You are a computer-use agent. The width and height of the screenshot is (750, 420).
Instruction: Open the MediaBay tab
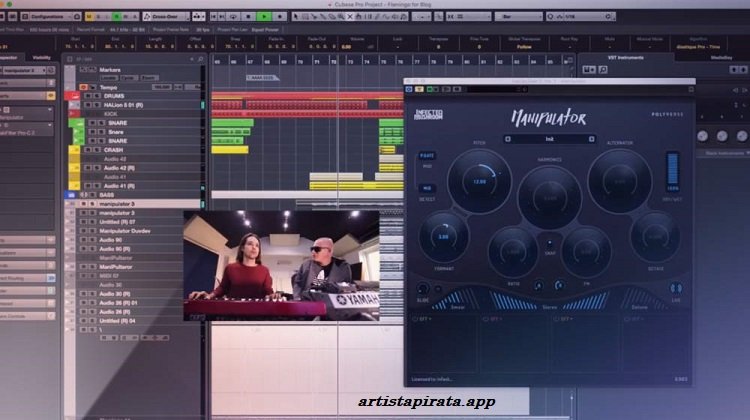(722, 58)
